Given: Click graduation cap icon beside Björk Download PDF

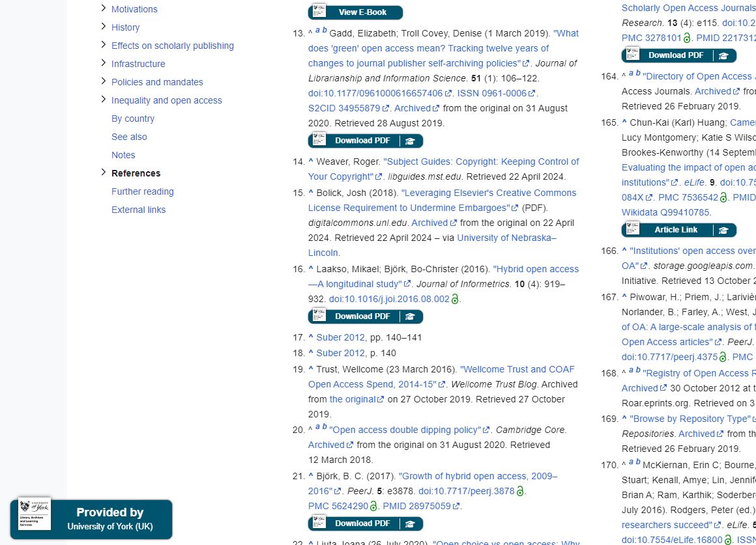Looking at the screenshot, I should coord(410,524).
